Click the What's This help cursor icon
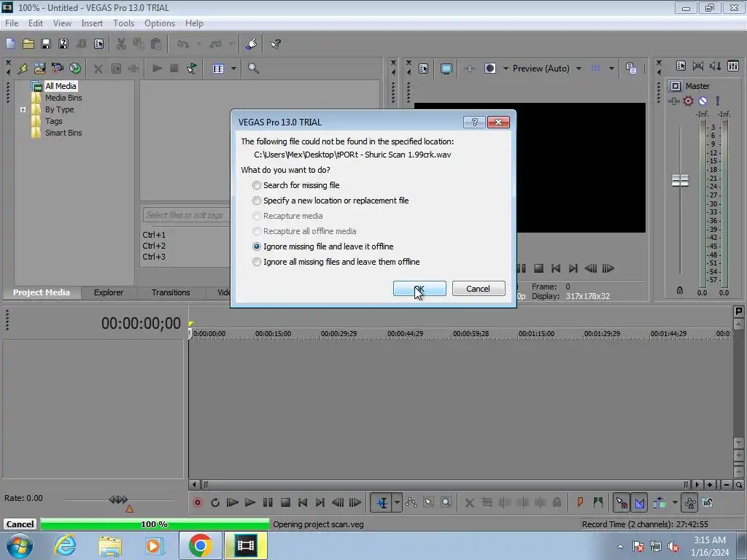The width and height of the screenshot is (747, 560). tap(275, 44)
